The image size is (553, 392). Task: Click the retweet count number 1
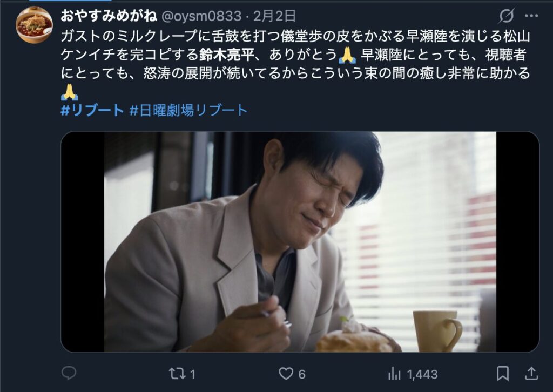[193, 374]
